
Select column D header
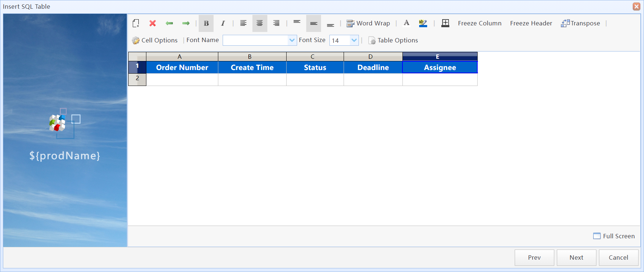[373, 57]
